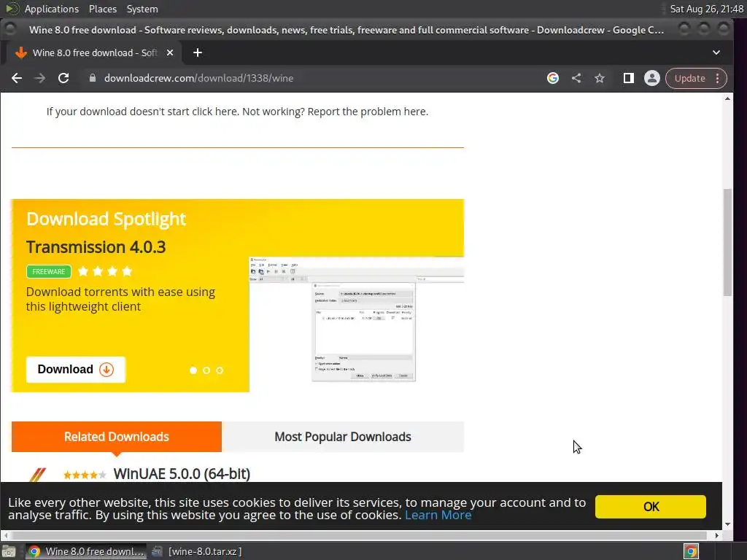
Task: Click the scroll up arrow
Action: (727, 98)
